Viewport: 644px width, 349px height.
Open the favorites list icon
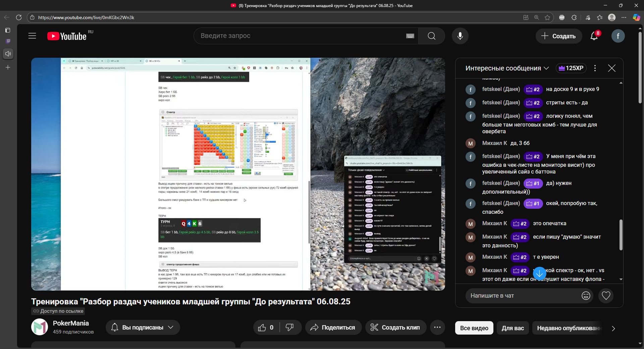pyautogui.click(x=600, y=17)
